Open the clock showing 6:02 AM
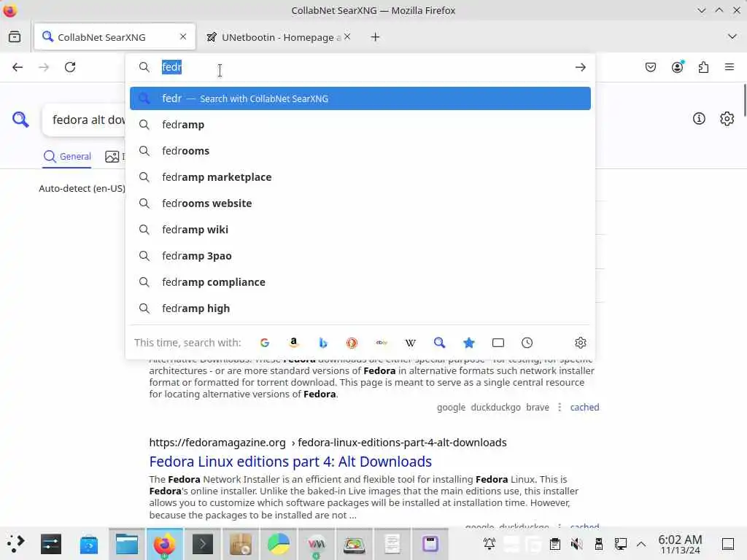The image size is (747, 560). pyautogui.click(x=680, y=544)
